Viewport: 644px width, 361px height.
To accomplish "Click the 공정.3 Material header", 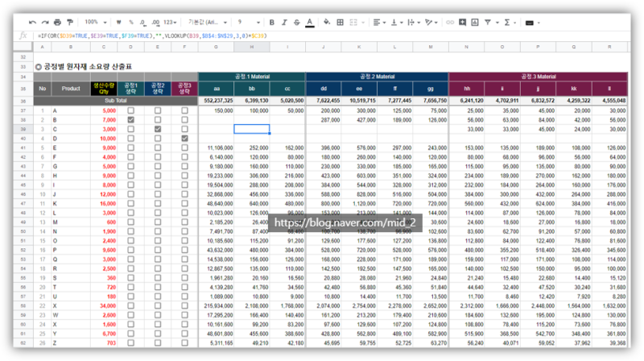I will (538, 77).
